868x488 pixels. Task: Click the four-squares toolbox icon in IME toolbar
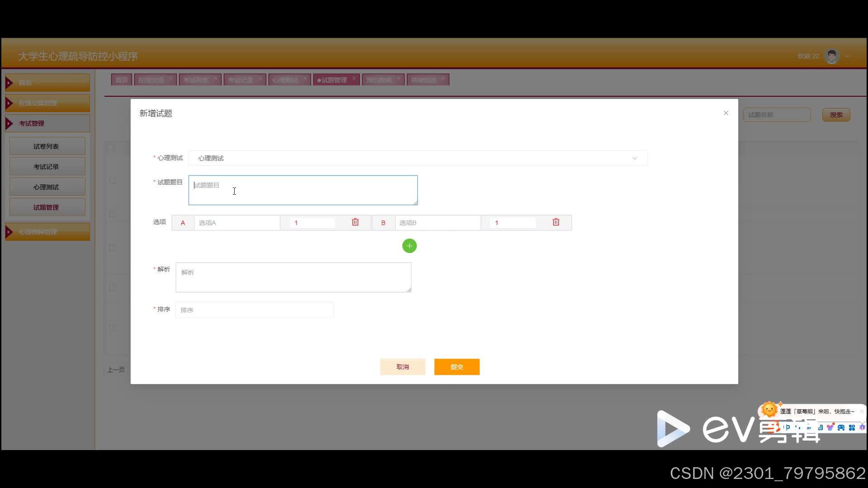tap(852, 427)
